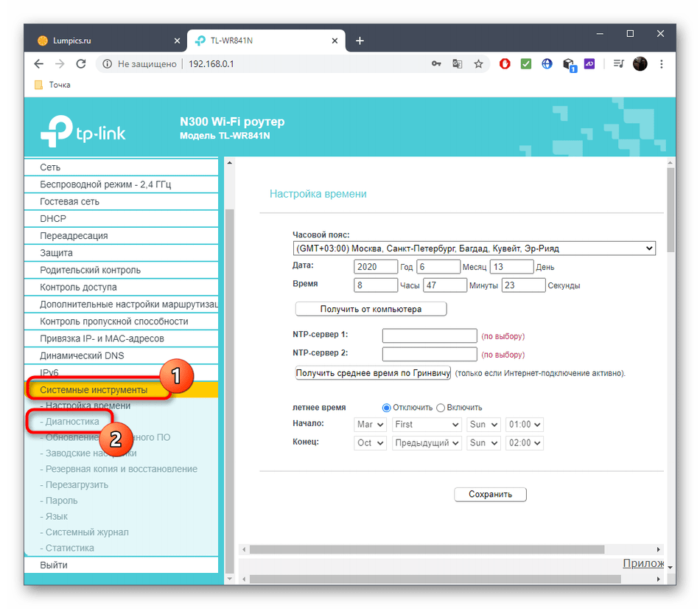Image resolution: width=700 pixels, height=609 pixels.
Task: Select the TL-WR841N tab
Action: click(266, 41)
